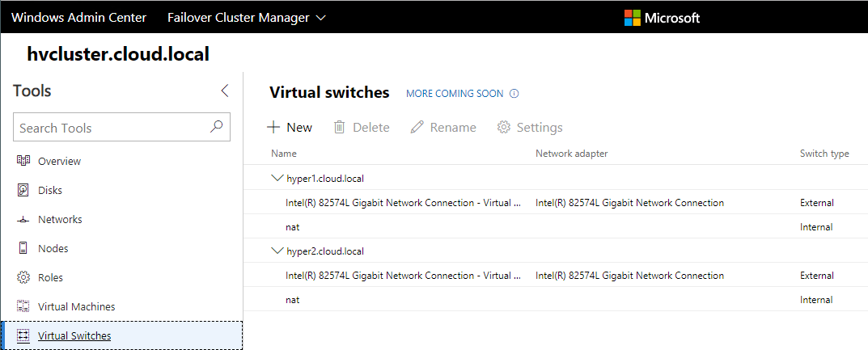
Task: Open the Failover Cluster Manager dropdown
Action: pos(246,17)
